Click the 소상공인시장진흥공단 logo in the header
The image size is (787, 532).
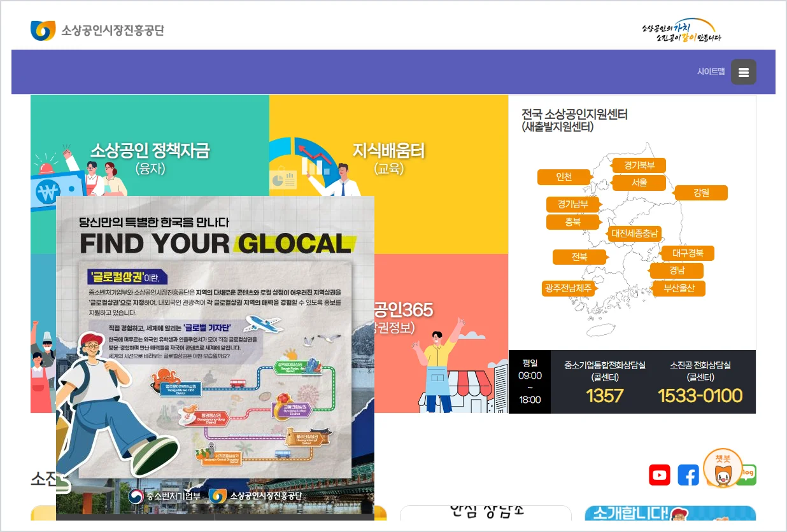tap(97, 30)
